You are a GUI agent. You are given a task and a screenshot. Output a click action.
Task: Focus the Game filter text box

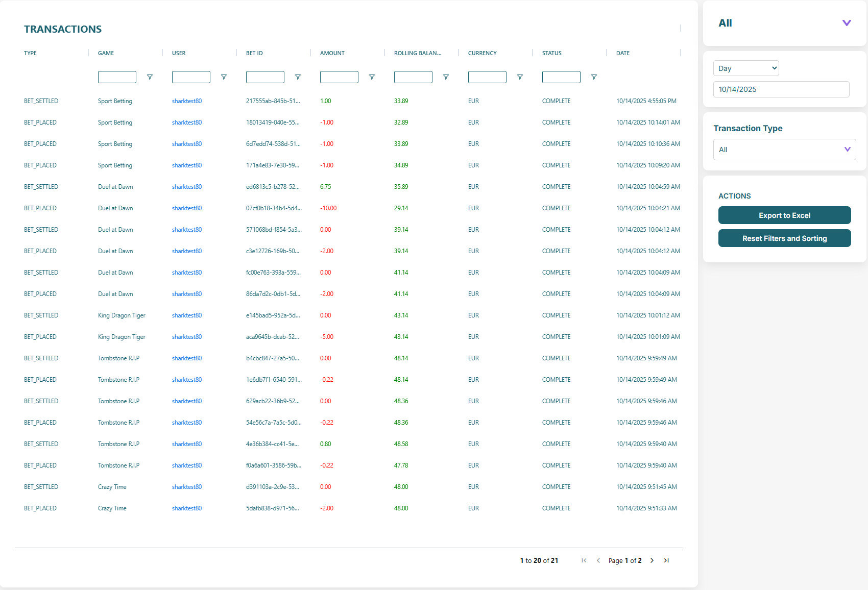tap(117, 77)
